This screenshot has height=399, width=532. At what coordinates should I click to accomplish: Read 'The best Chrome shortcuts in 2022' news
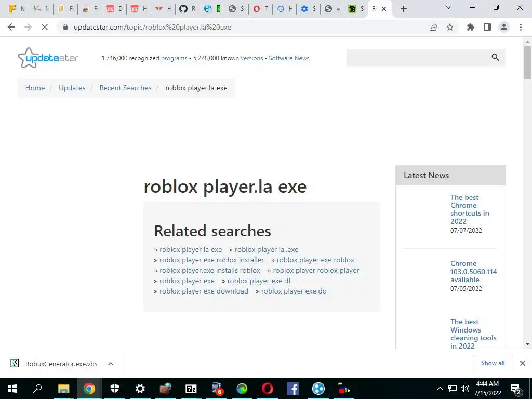tap(470, 209)
